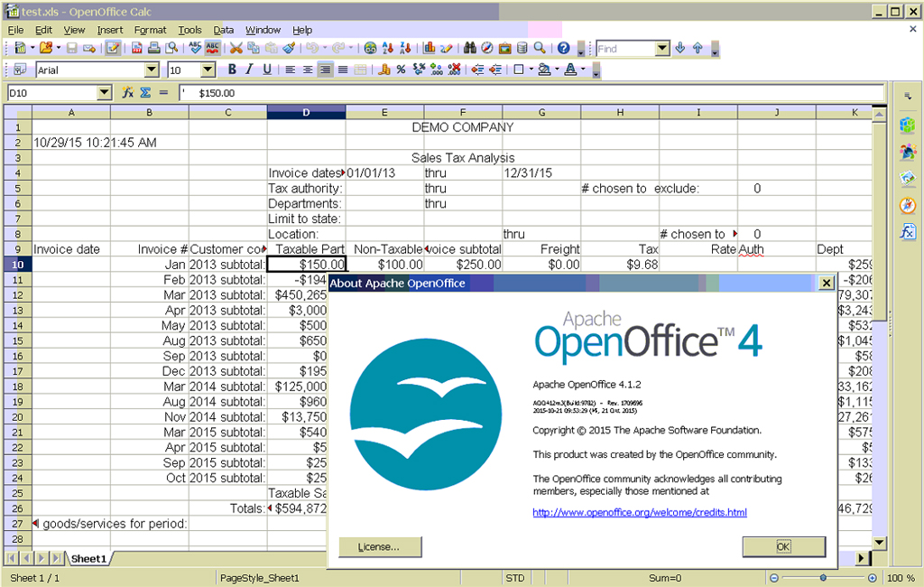
Task: Expand the New document dropdown arrow
Action: pyautogui.click(x=32, y=49)
